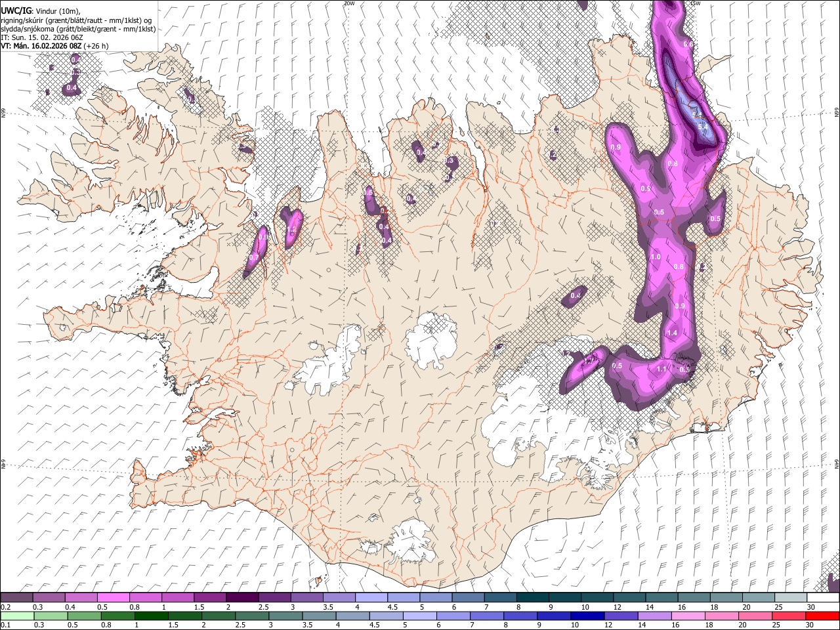Click the '1.4' snowfall value on map

672,333
